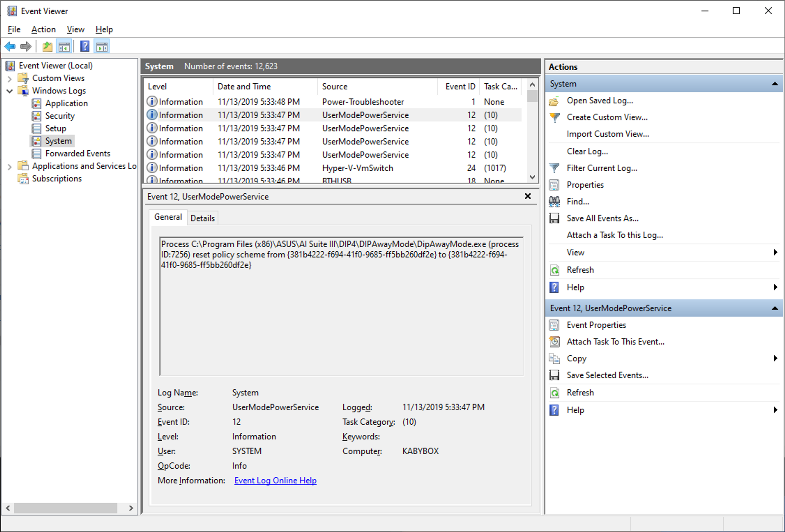Open Event Log Online Help link
The height and width of the screenshot is (532, 785).
click(x=275, y=480)
